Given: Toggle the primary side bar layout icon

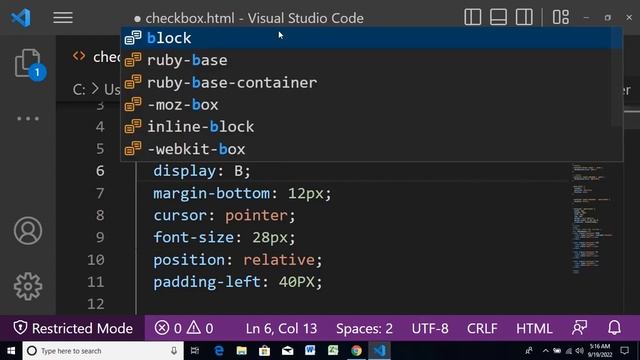Looking at the screenshot, I should (473, 18).
